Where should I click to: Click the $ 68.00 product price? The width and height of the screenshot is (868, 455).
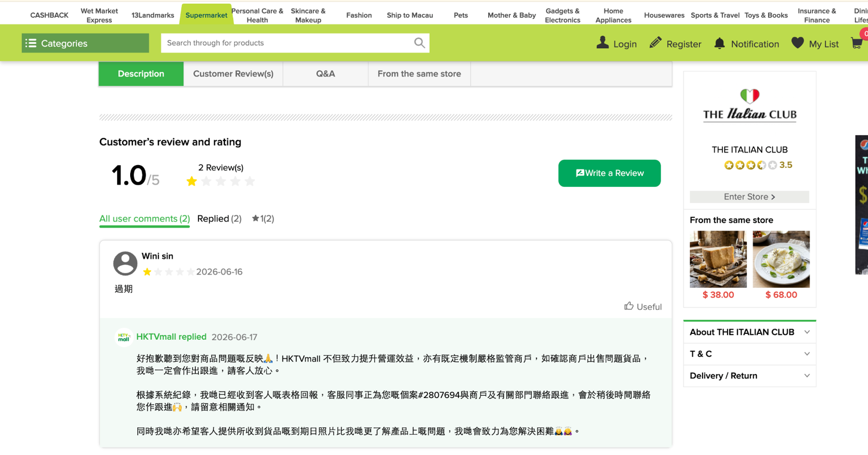[x=781, y=295]
